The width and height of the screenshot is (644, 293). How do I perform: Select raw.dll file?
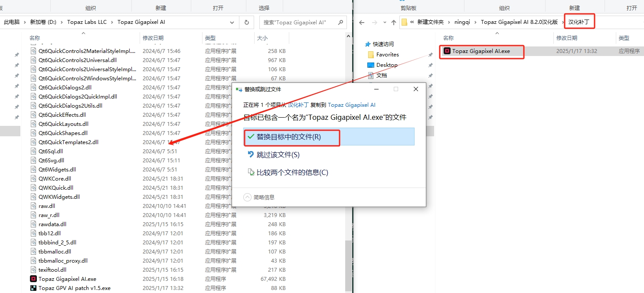point(46,206)
